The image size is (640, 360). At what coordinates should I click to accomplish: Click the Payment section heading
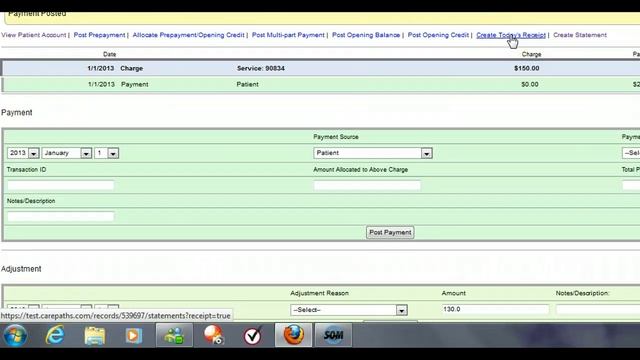click(16, 113)
